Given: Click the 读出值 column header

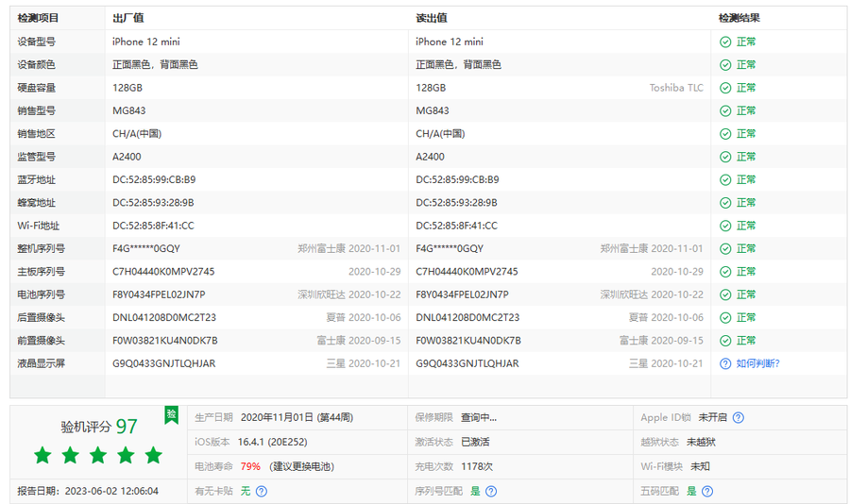Looking at the screenshot, I should tap(432, 18).
